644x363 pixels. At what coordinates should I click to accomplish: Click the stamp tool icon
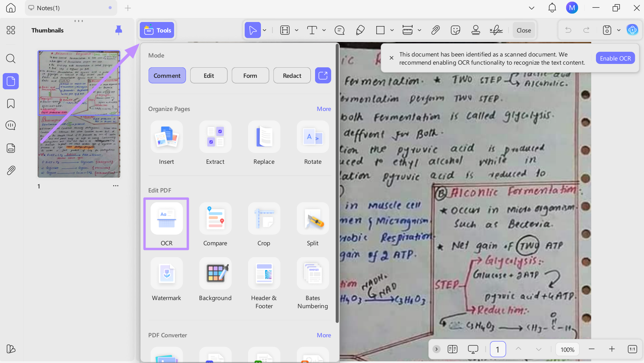click(475, 30)
